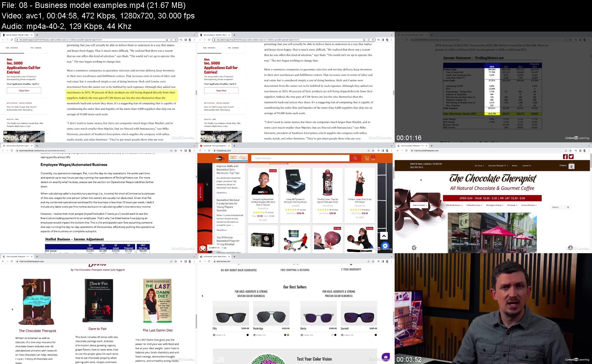
Task: Click the scroll-to-top arrow on hoopsking page
Action: point(383,236)
